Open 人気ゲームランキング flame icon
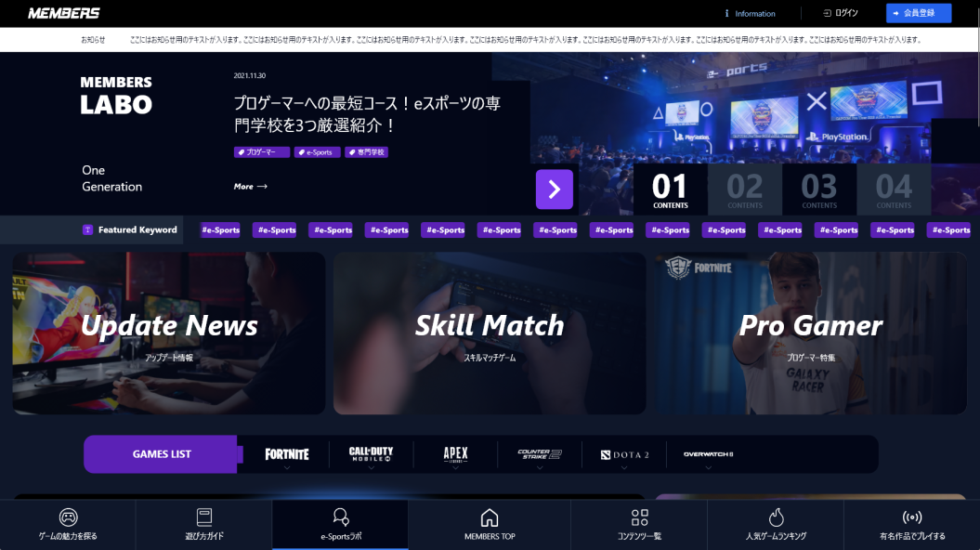 click(777, 517)
